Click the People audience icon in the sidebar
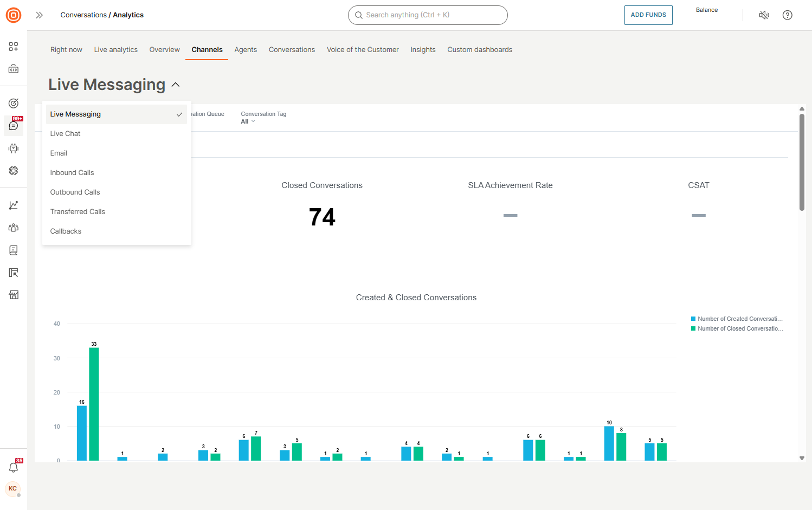The height and width of the screenshot is (510, 812). 13,227
